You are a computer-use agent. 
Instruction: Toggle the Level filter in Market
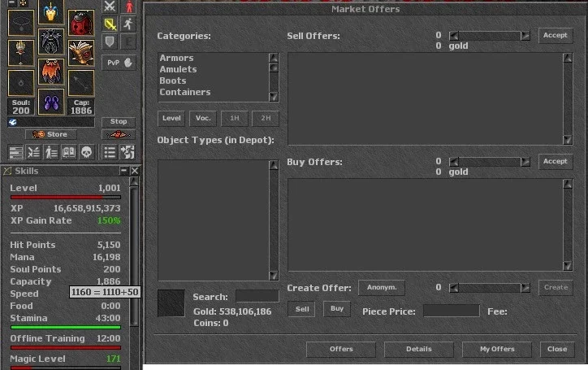171,119
